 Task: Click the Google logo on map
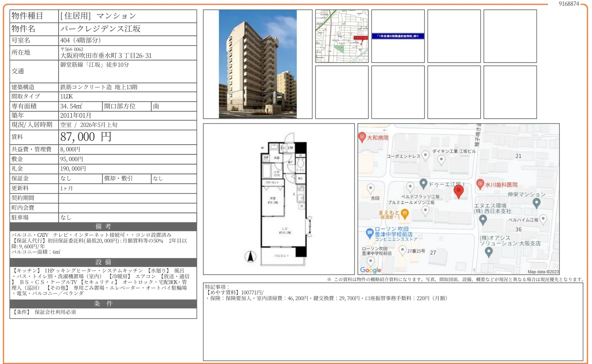click(370, 270)
